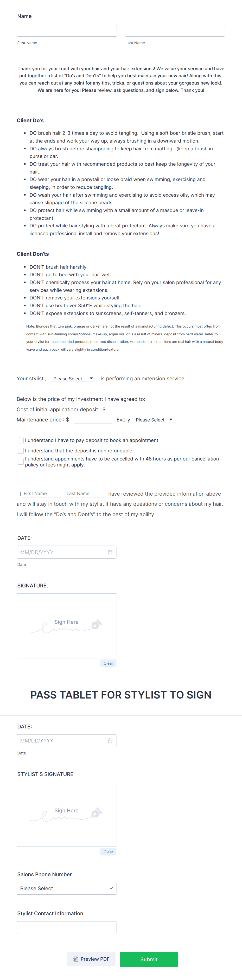
Task: Click the Stylist Contact Information field
Action: click(x=67, y=927)
